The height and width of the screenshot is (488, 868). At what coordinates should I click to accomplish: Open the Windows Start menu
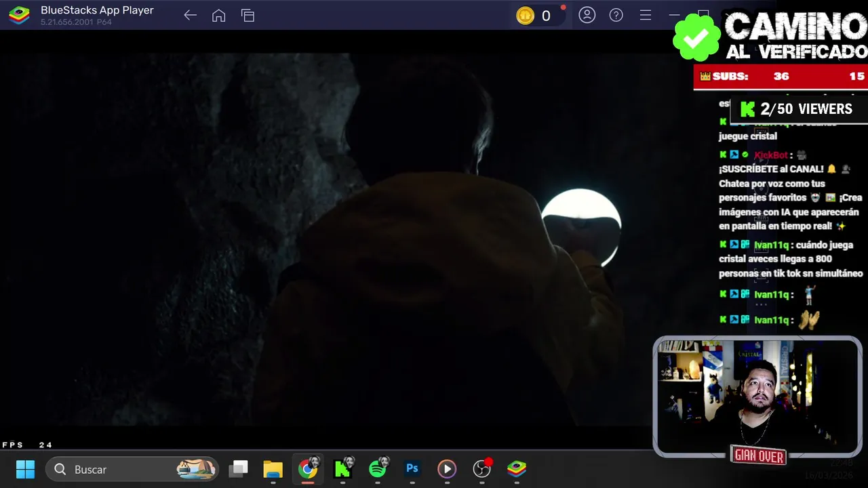pos(25,469)
